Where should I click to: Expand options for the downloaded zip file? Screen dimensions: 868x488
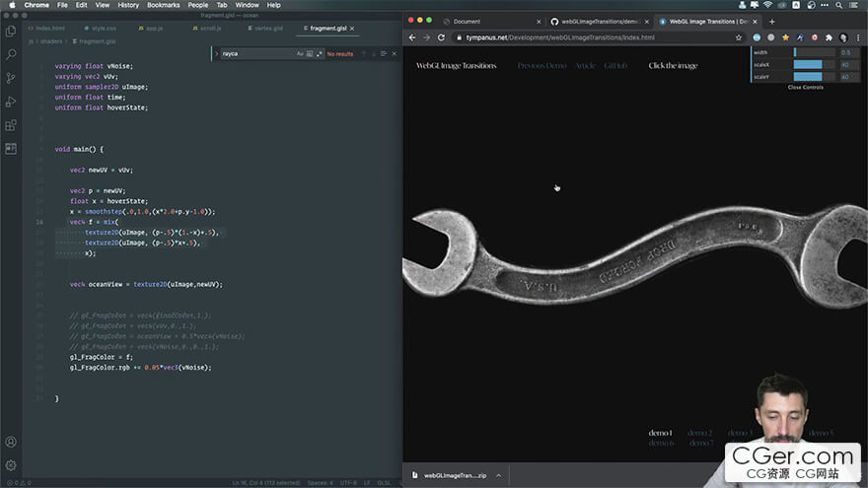[x=498, y=475]
